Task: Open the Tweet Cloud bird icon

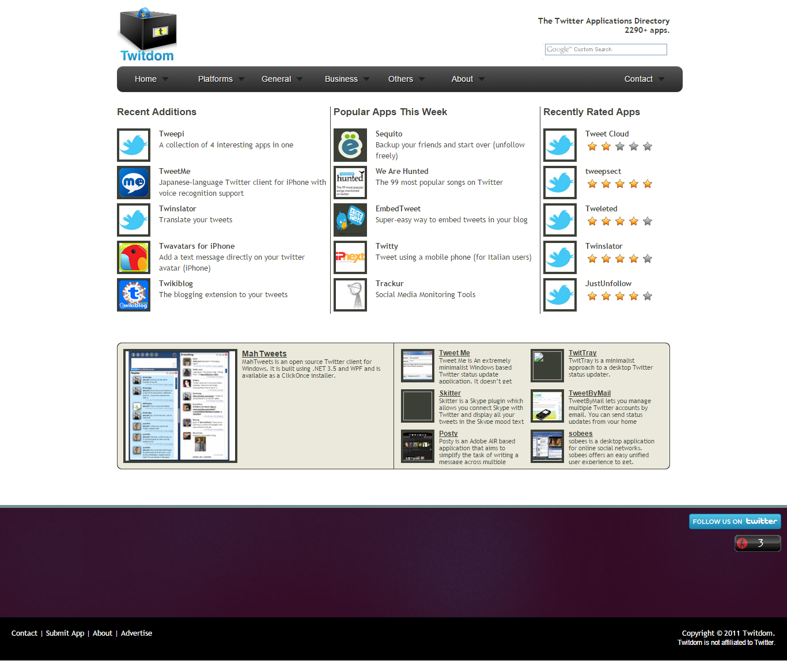Action: pos(560,145)
